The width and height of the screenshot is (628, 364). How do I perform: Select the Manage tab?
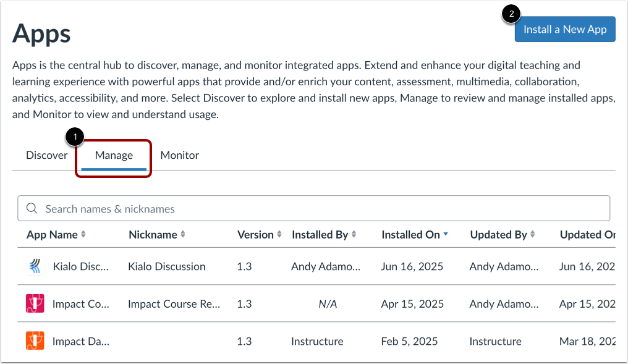click(114, 155)
